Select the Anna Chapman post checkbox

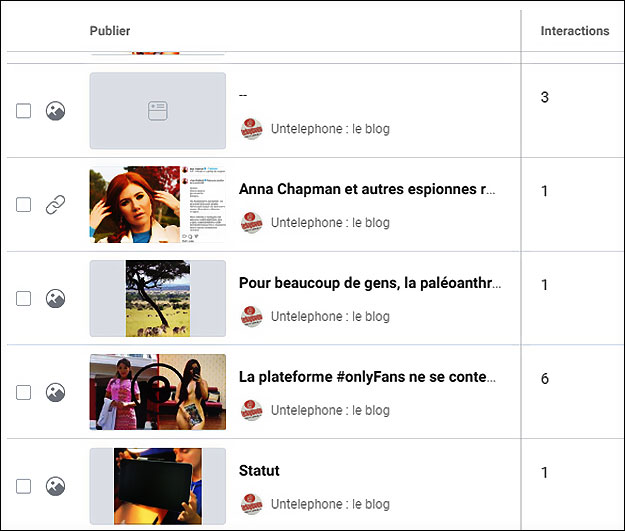[24, 205]
